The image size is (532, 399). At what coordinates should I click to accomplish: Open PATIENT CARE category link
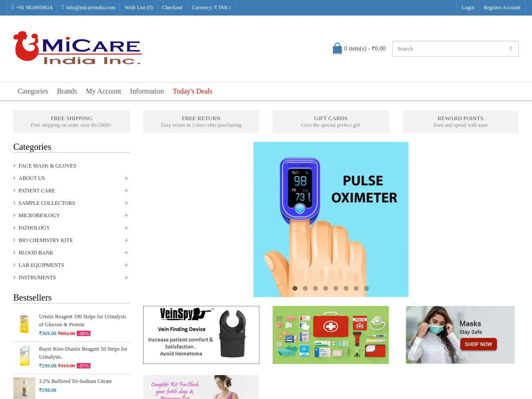pyautogui.click(x=37, y=191)
